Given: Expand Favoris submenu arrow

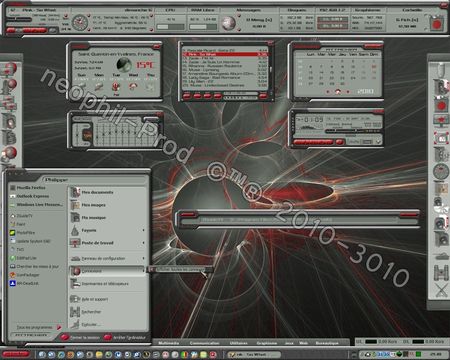Looking at the screenshot, I should (143, 230).
